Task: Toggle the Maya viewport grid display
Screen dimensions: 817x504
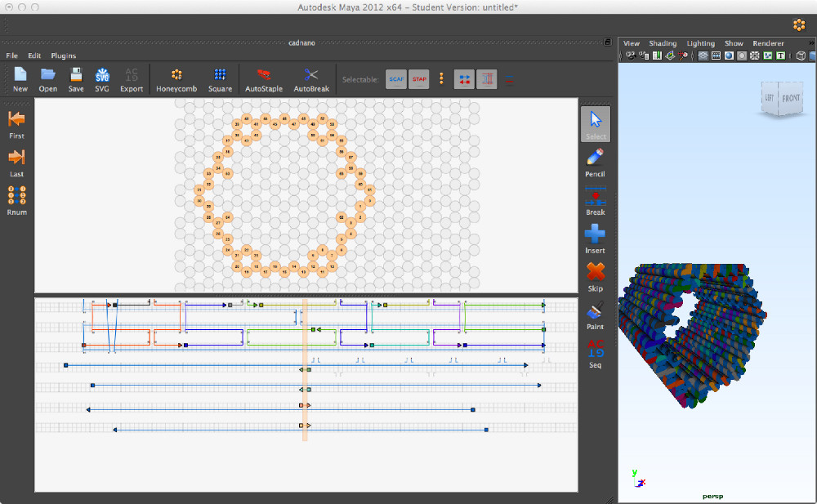Action: coord(703,56)
